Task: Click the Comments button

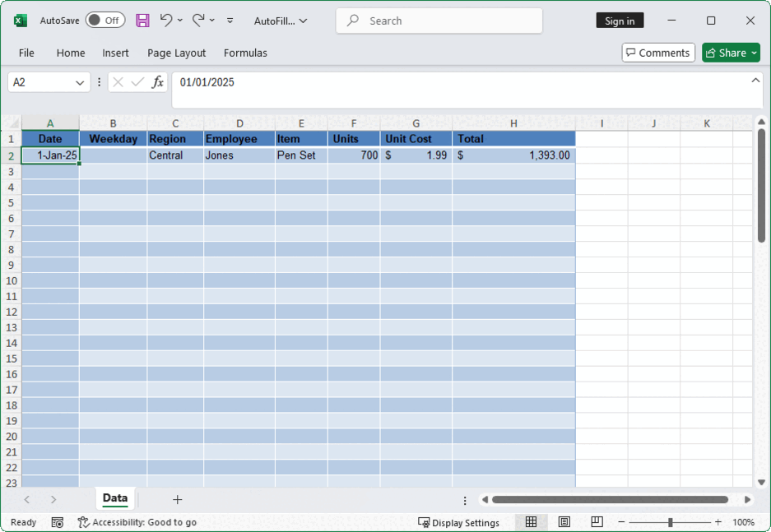Action: (658, 53)
